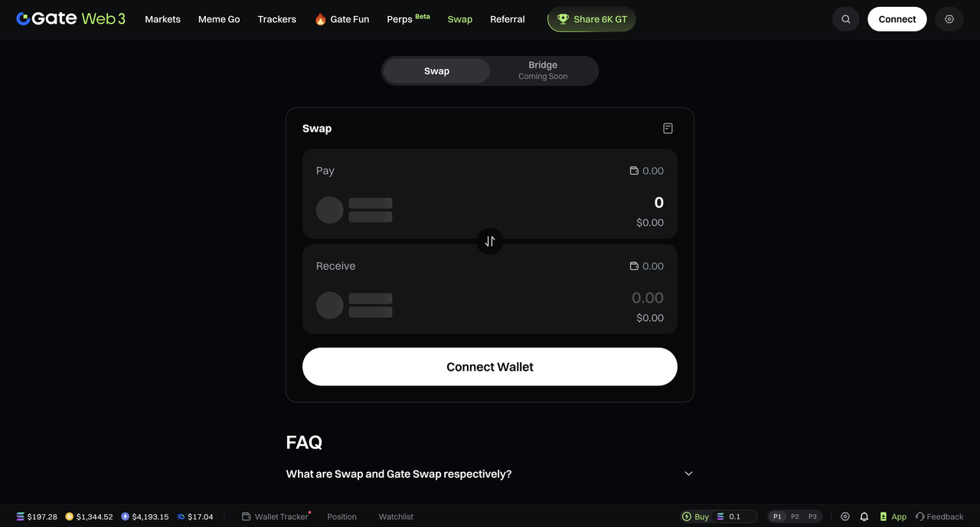Switch to the P3 preset
This screenshot has height=527, width=980.
(812, 517)
